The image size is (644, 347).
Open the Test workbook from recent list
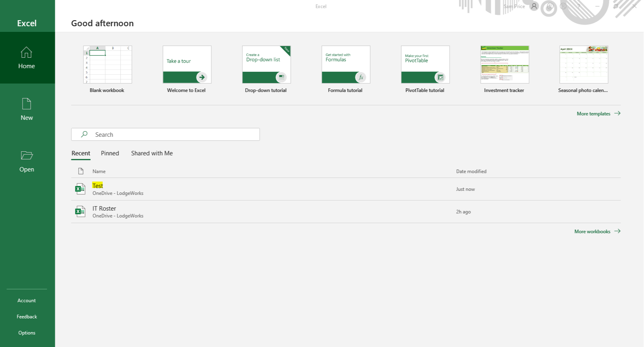pos(346,189)
